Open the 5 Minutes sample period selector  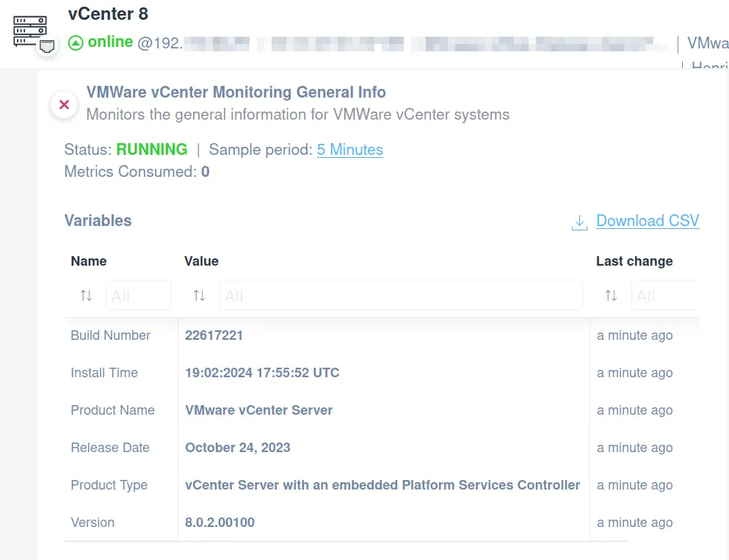[349, 150]
